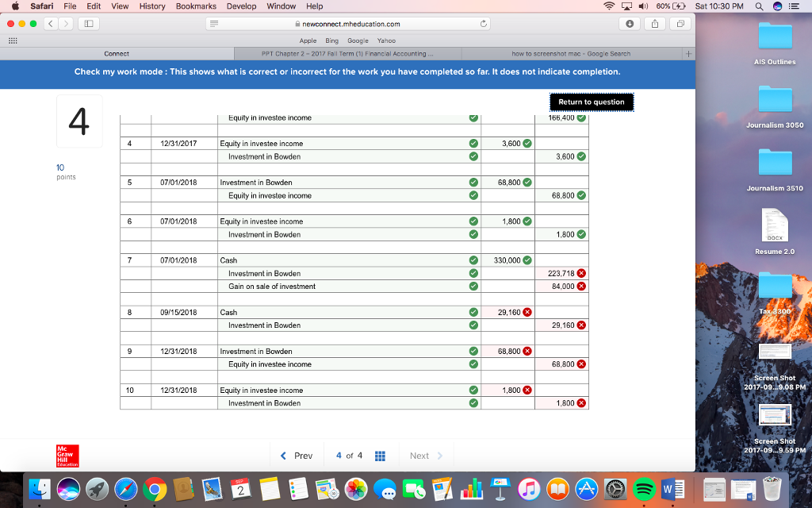Open App Store from the dock

pyautogui.click(x=587, y=489)
